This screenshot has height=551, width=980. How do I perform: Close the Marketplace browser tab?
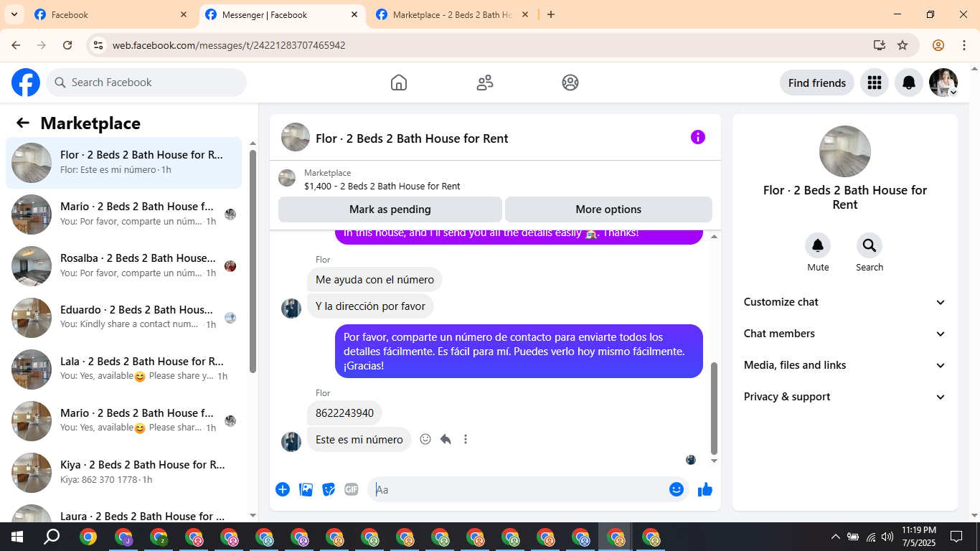(525, 14)
